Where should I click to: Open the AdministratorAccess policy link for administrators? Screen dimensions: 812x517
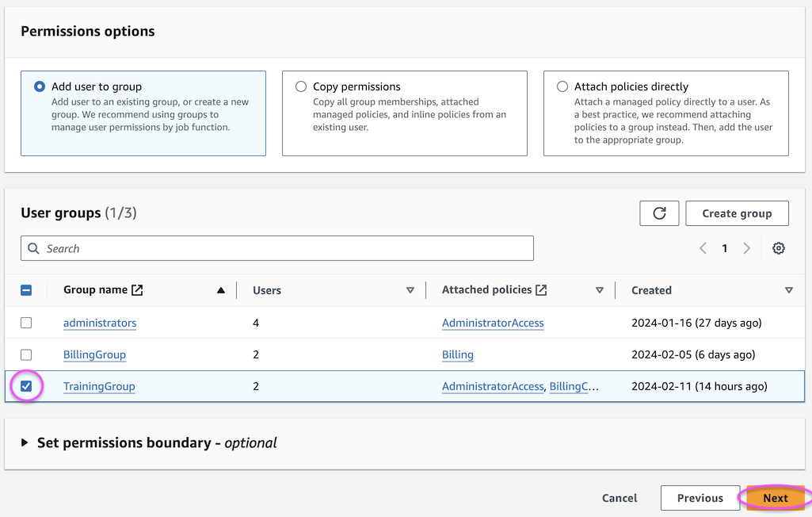[493, 323]
